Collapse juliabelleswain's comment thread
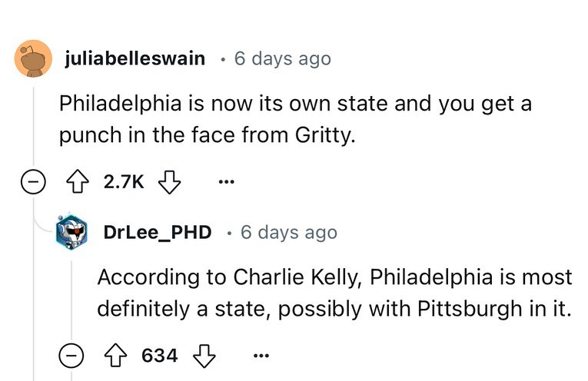Image resolution: width=588 pixels, height=381 pixels. pyautogui.click(x=32, y=184)
